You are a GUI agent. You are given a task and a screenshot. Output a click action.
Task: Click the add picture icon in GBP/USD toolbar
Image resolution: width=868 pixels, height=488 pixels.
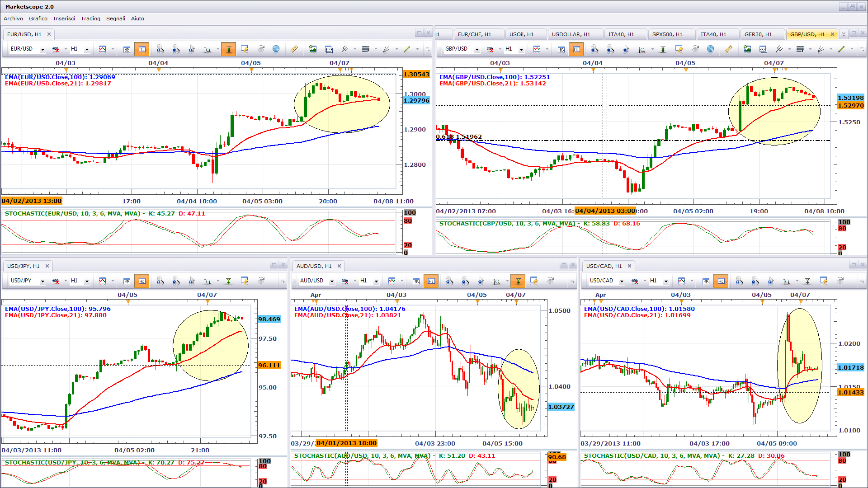(x=747, y=49)
